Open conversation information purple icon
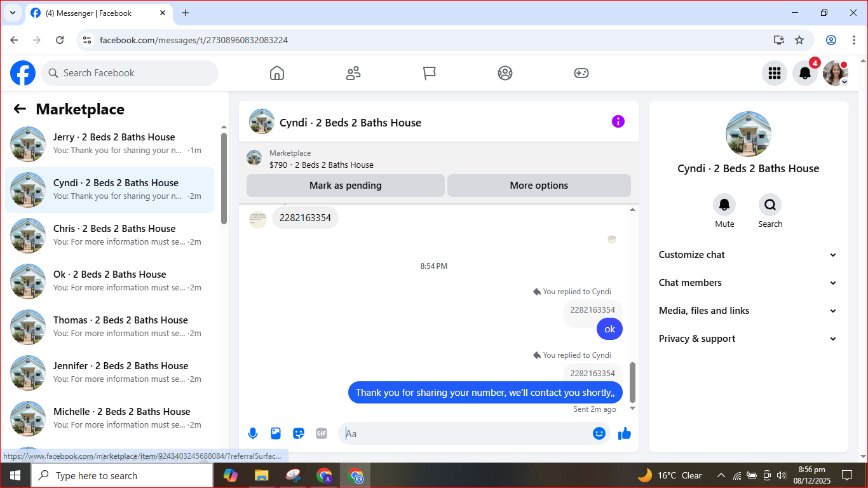 pyautogui.click(x=618, y=121)
